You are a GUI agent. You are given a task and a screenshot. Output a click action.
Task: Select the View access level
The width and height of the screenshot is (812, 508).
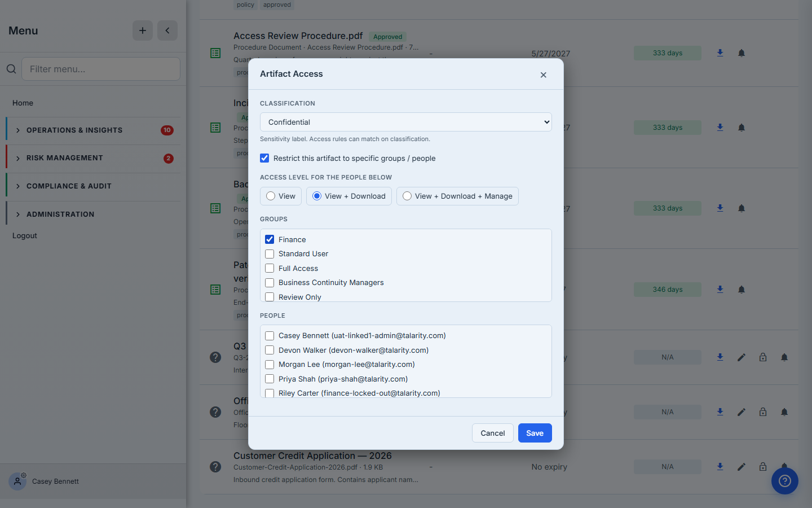pyautogui.click(x=281, y=196)
